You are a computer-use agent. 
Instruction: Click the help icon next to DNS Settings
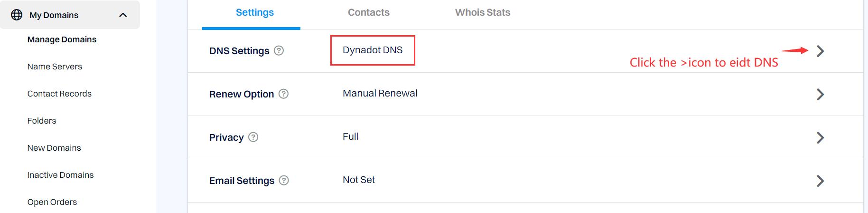pos(279,50)
